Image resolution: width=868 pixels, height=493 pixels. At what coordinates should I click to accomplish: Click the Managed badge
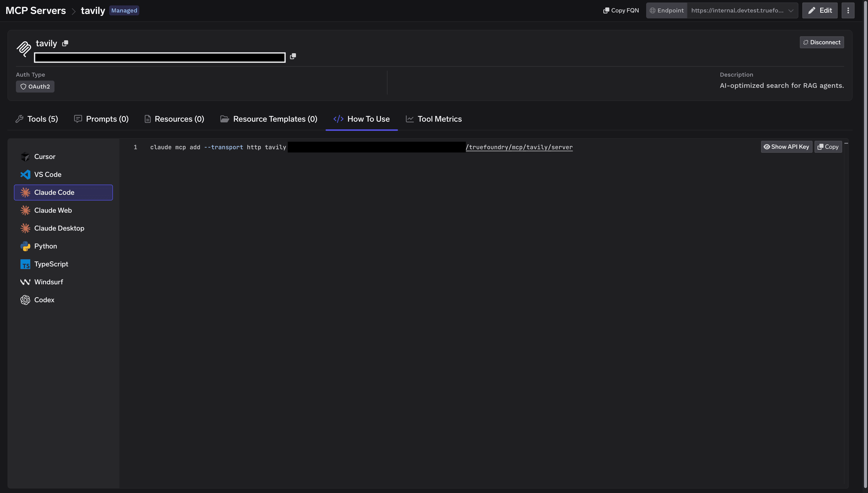(x=124, y=10)
